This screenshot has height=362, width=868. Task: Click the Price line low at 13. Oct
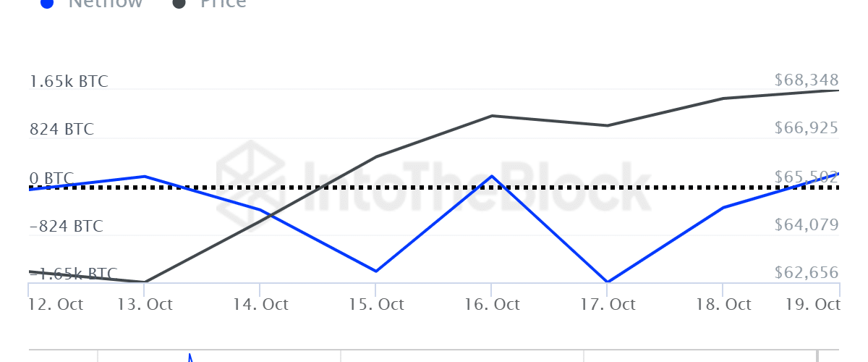(145, 282)
